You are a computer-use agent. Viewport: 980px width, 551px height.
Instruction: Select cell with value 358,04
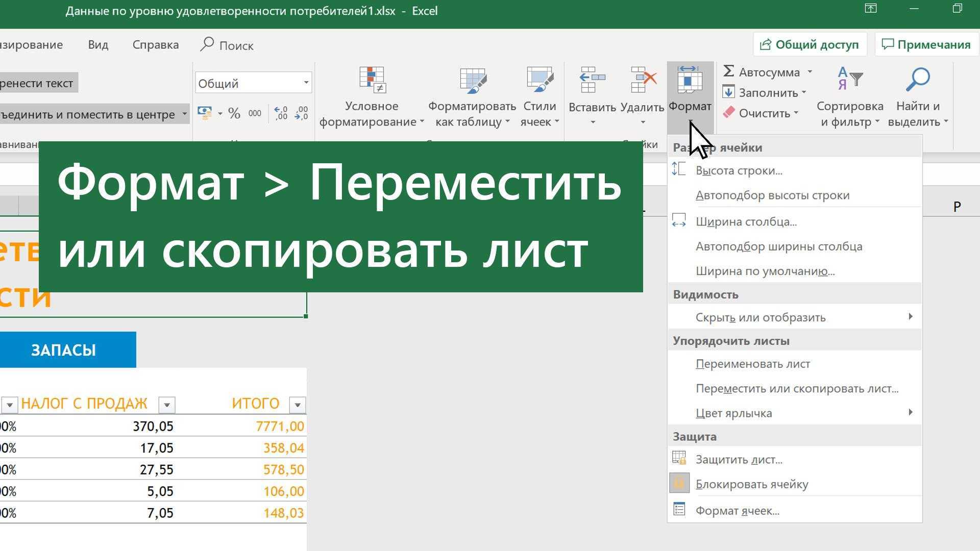pos(283,448)
